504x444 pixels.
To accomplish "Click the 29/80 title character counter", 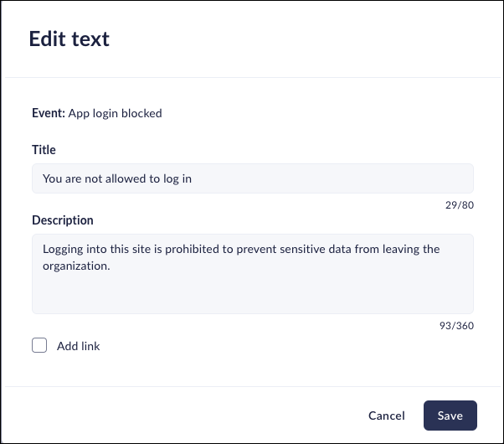I will tap(460, 204).
